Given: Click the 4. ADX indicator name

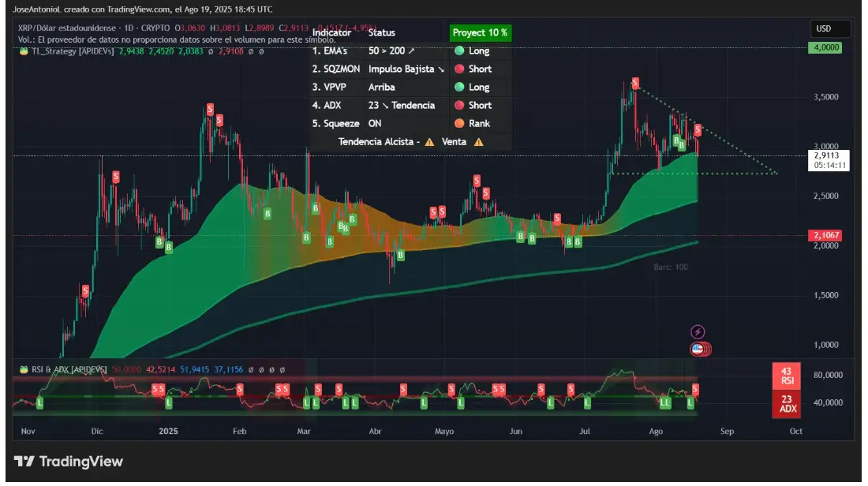Looking at the screenshot, I should (327, 105).
